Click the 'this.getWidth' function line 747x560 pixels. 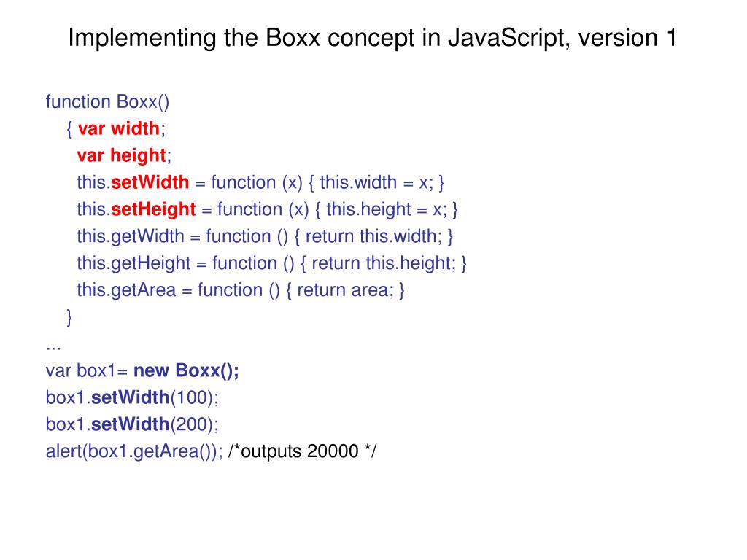point(265,237)
